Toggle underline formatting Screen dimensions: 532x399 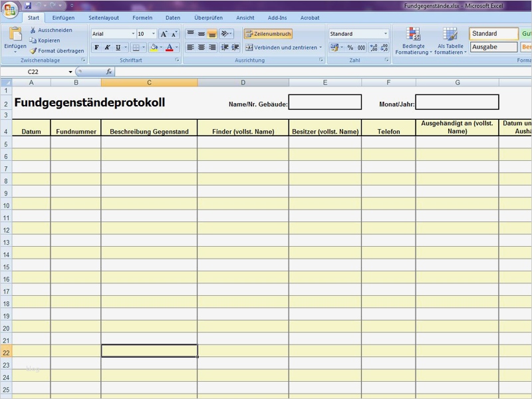(118, 47)
